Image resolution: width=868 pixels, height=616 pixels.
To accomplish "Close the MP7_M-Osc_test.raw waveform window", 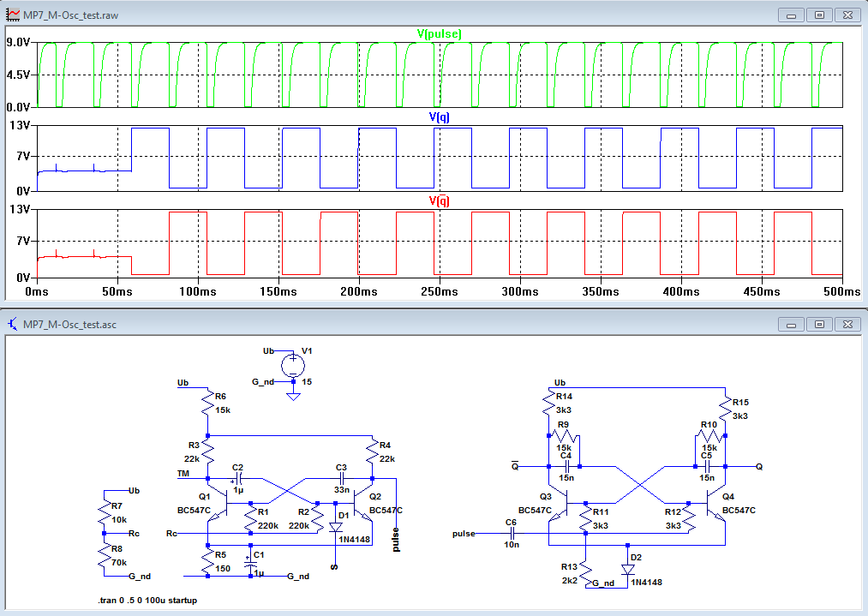I will point(847,15).
